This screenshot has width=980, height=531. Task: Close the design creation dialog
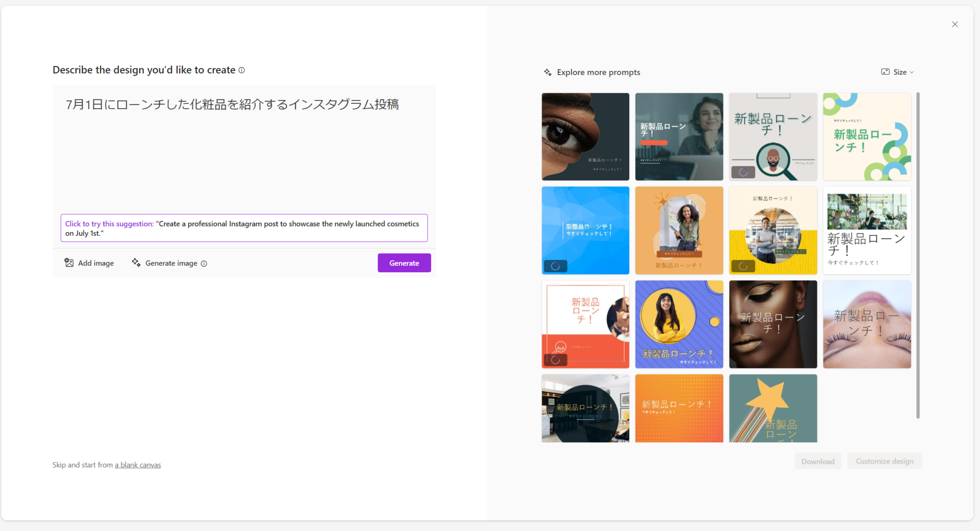tap(955, 24)
